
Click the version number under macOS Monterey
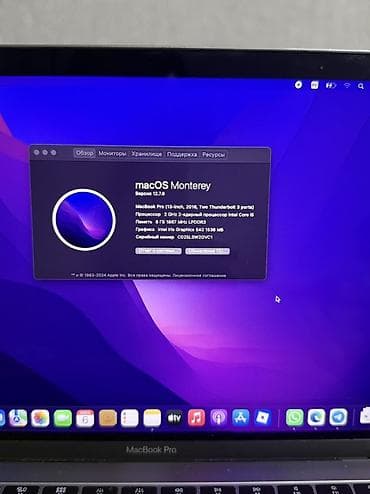coord(150,194)
